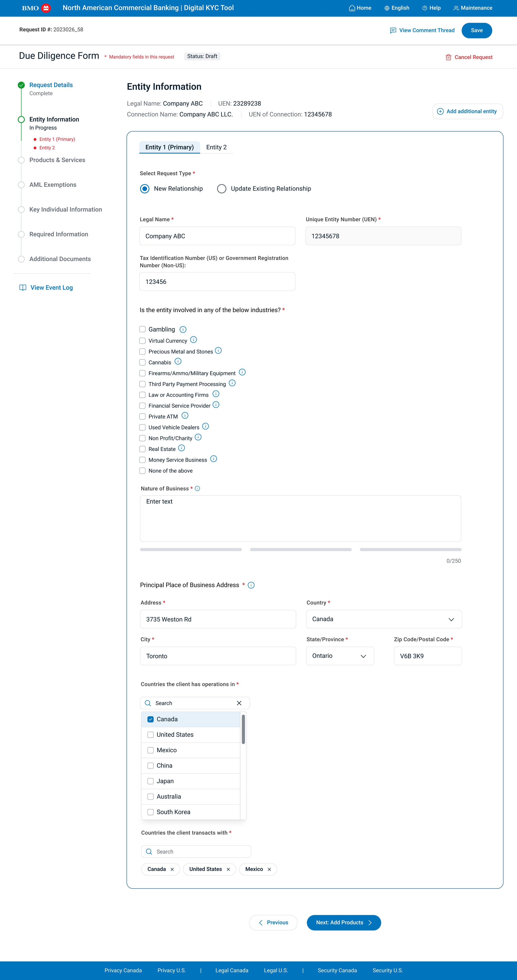This screenshot has height=980, width=517.
Task: Switch to the Entity 2 tab
Action: pos(216,147)
